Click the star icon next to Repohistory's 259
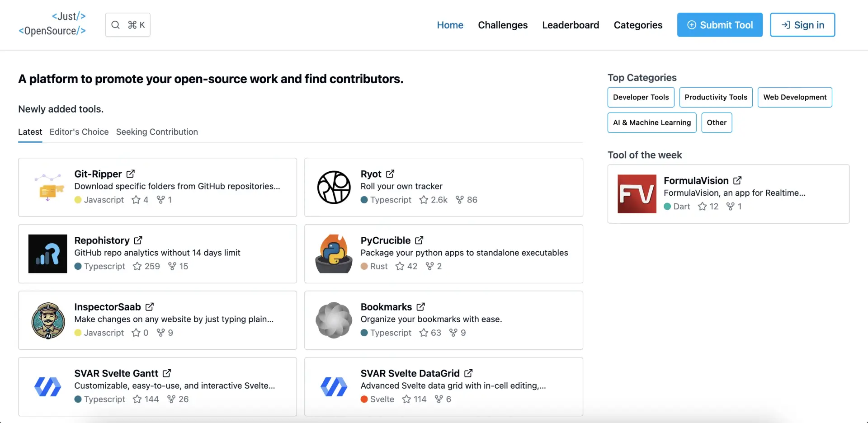 click(x=137, y=266)
